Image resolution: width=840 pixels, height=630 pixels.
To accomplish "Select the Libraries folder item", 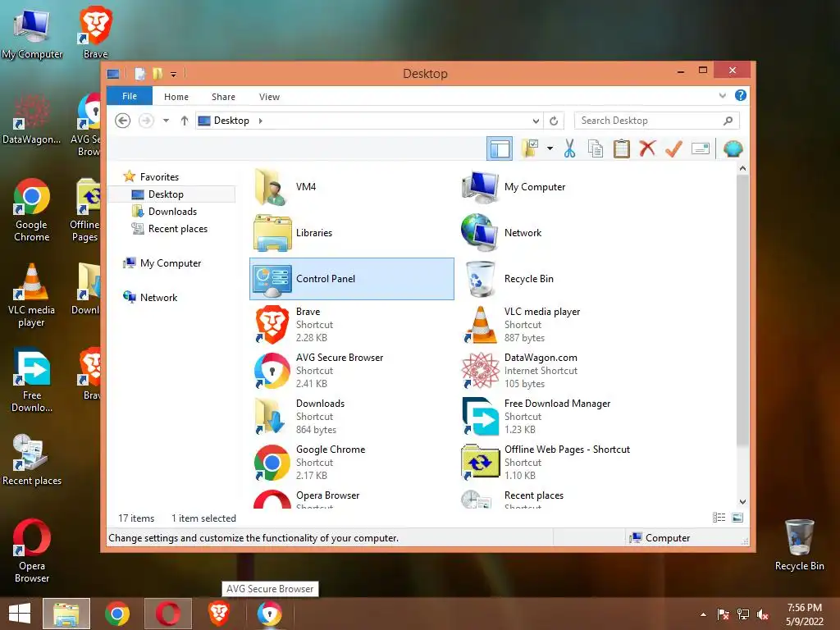I will (x=351, y=233).
